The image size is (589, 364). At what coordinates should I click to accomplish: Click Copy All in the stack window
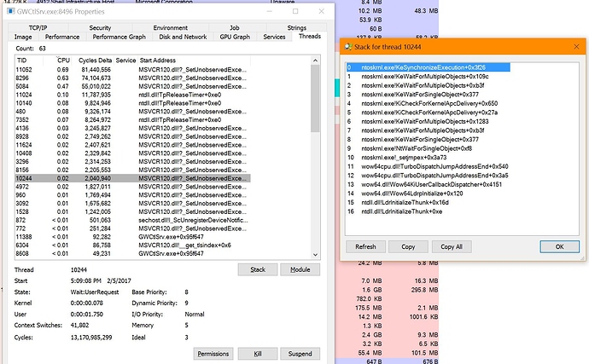click(x=452, y=246)
